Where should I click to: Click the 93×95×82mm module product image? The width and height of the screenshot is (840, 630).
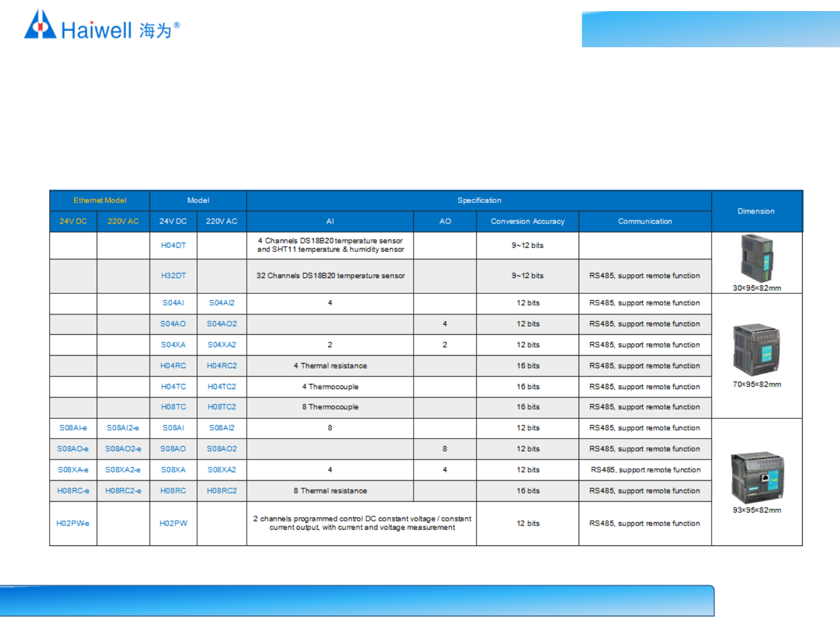[757, 477]
